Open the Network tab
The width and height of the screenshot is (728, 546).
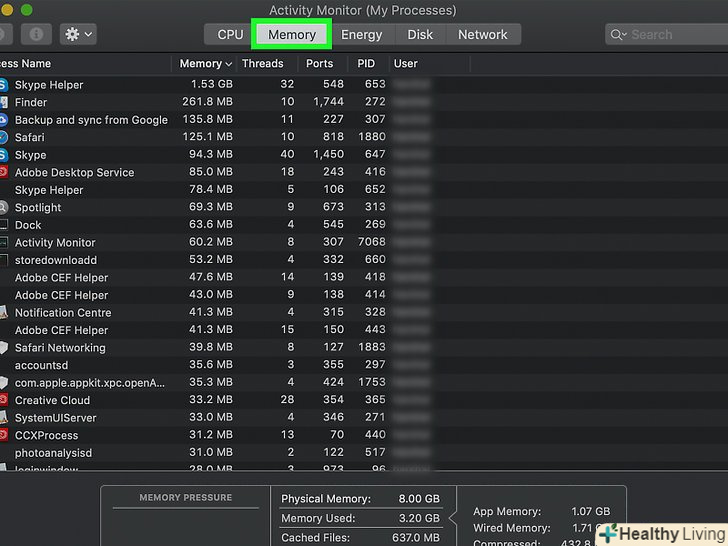pyautogui.click(x=483, y=34)
